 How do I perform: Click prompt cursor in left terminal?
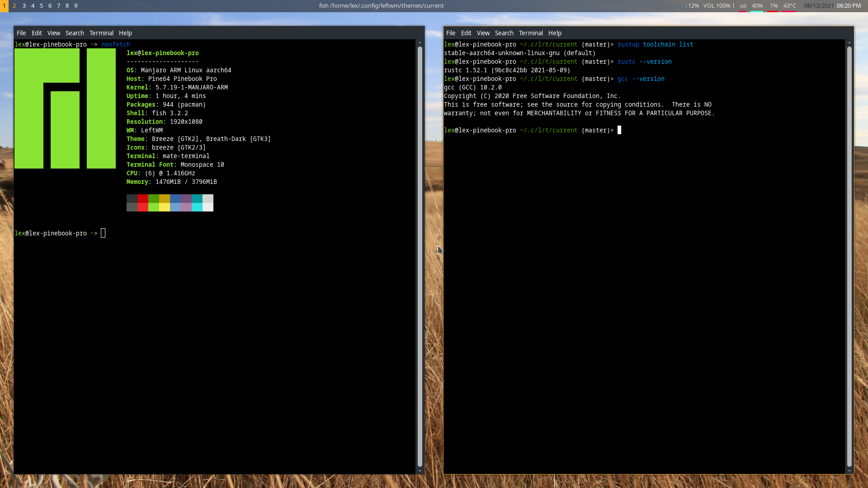click(x=103, y=233)
